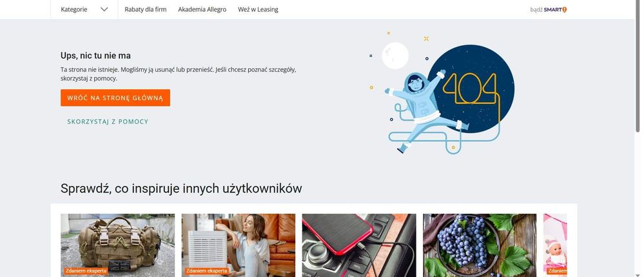Click the white moon icon
The image size is (644, 277).
tap(395, 56)
